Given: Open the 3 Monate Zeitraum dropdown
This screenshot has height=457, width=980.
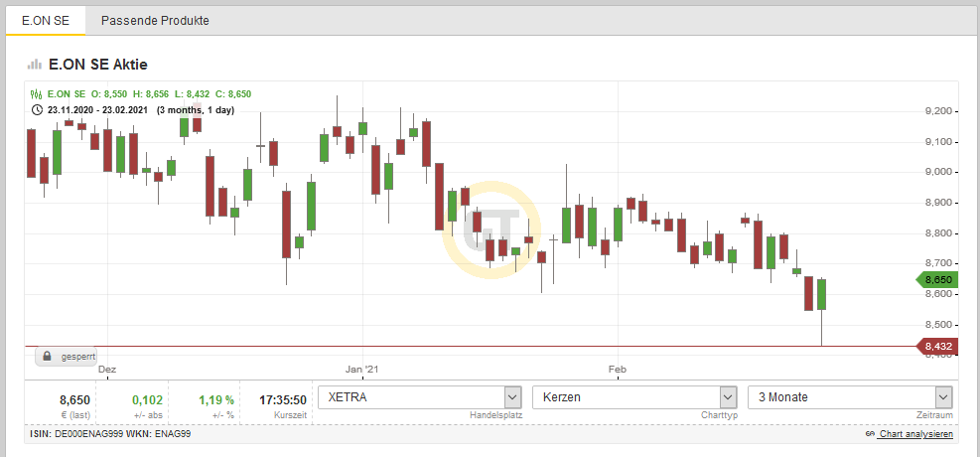Looking at the screenshot, I should coord(850,397).
